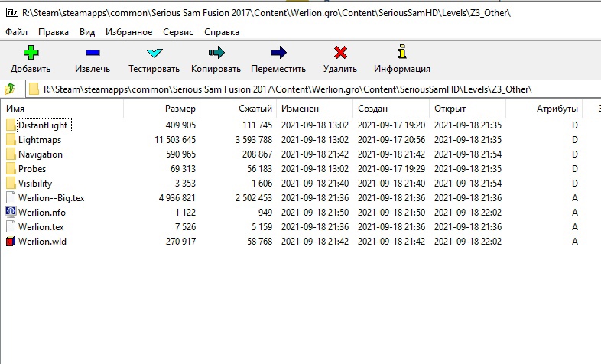This screenshot has width=601, height=364.
Task: Click the Werlion.nfo file icon
Action: pos(11,212)
